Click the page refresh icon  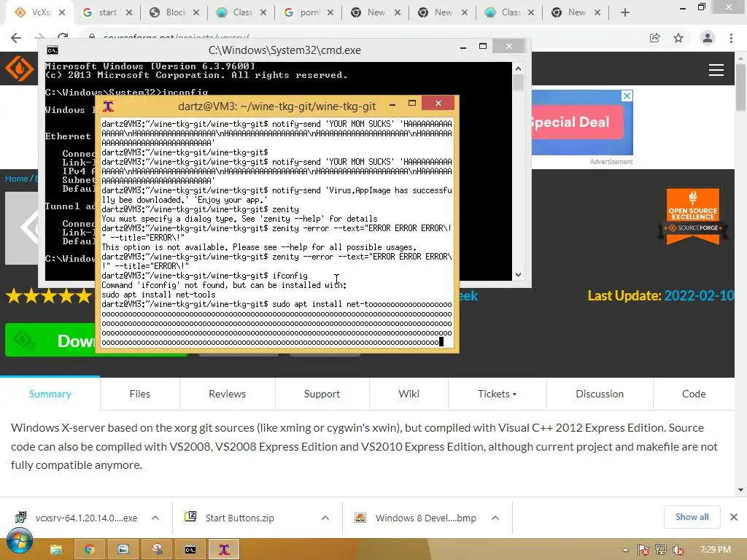(x=63, y=36)
